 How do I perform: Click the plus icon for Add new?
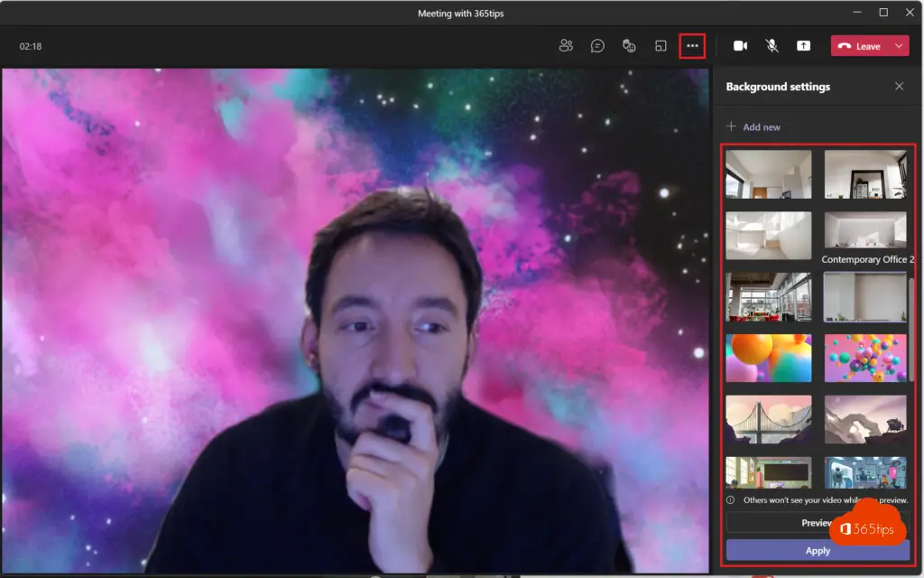pos(732,127)
